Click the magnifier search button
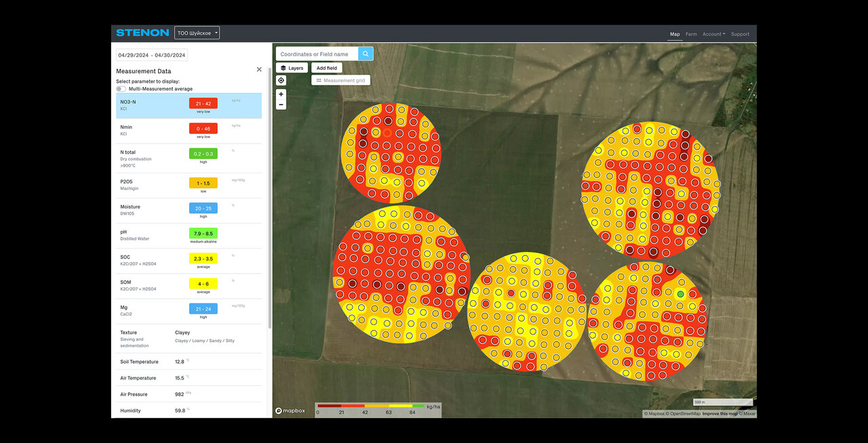Screen dimensions: 868x443 click(366, 54)
